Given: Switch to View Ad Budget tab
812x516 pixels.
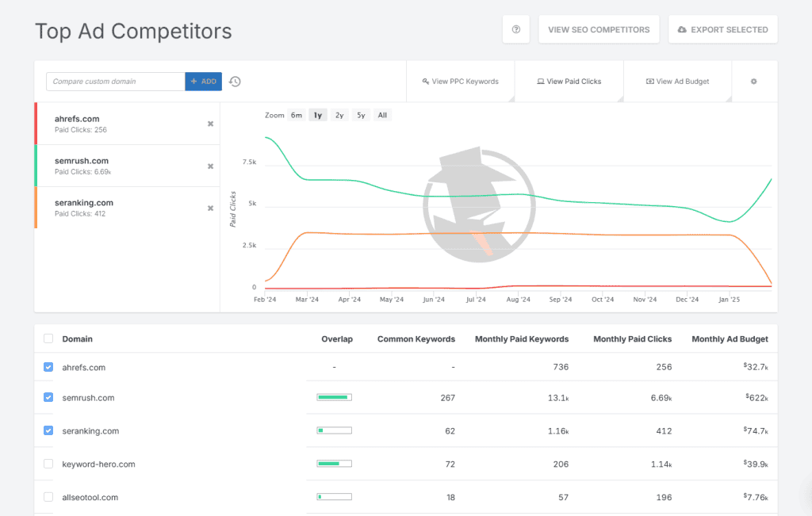Looking at the screenshot, I should [x=677, y=82].
